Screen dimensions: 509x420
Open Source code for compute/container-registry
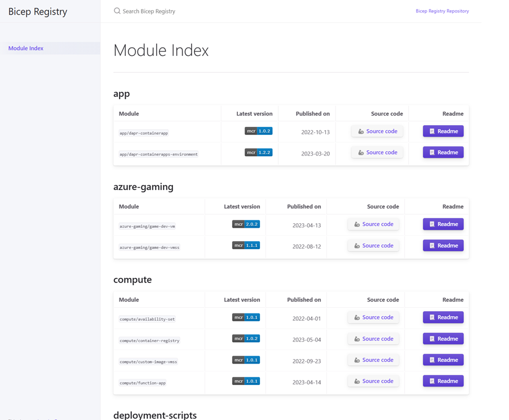pyautogui.click(x=373, y=338)
